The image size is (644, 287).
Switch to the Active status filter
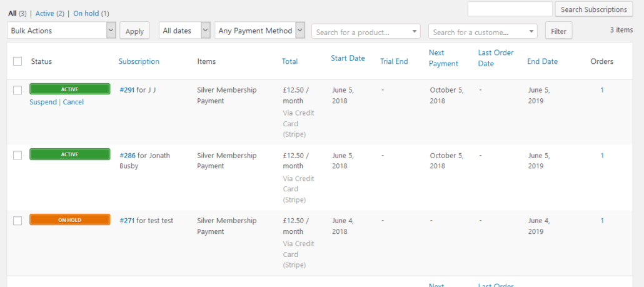[x=44, y=13]
